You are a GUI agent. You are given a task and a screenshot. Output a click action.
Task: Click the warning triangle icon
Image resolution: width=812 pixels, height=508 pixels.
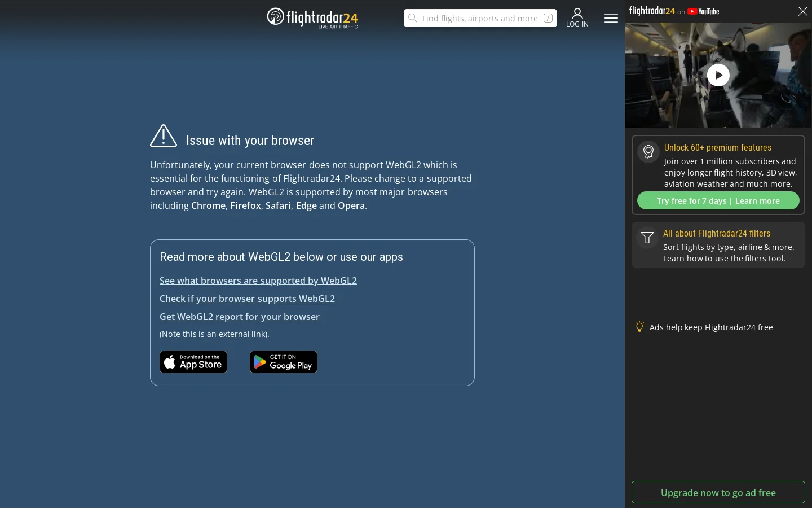[164, 136]
